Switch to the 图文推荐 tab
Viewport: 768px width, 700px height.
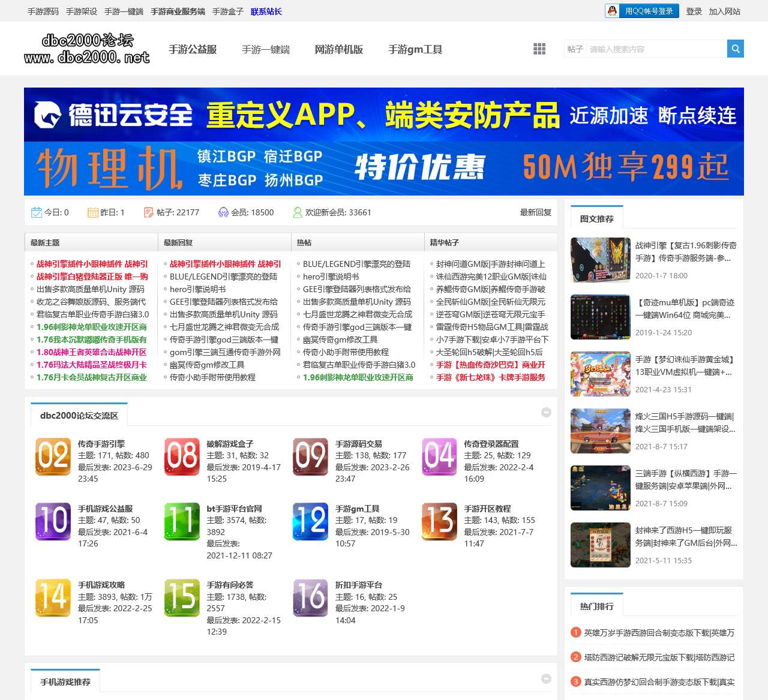tap(596, 219)
